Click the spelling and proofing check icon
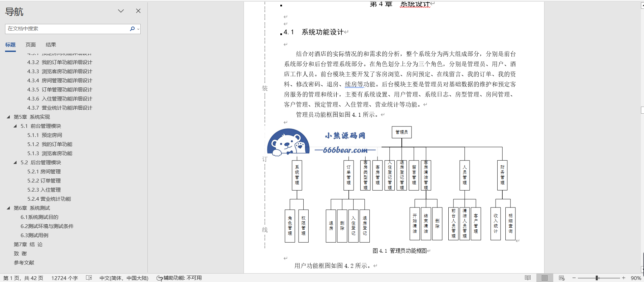This screenshot has height=282, width=644. coord(89,278)
